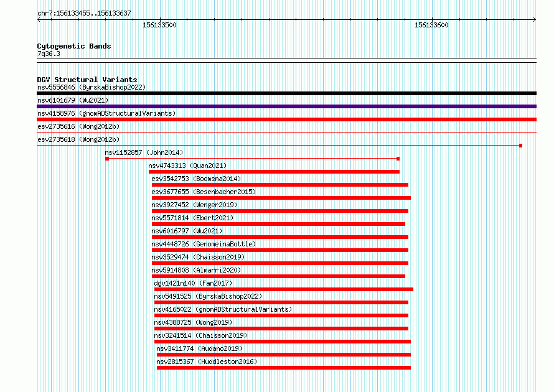The width and height of the screenshot is (554, 392).
Task: Open esv3677655 (Besenbacher2015) variant label
Action: [204, 192]
